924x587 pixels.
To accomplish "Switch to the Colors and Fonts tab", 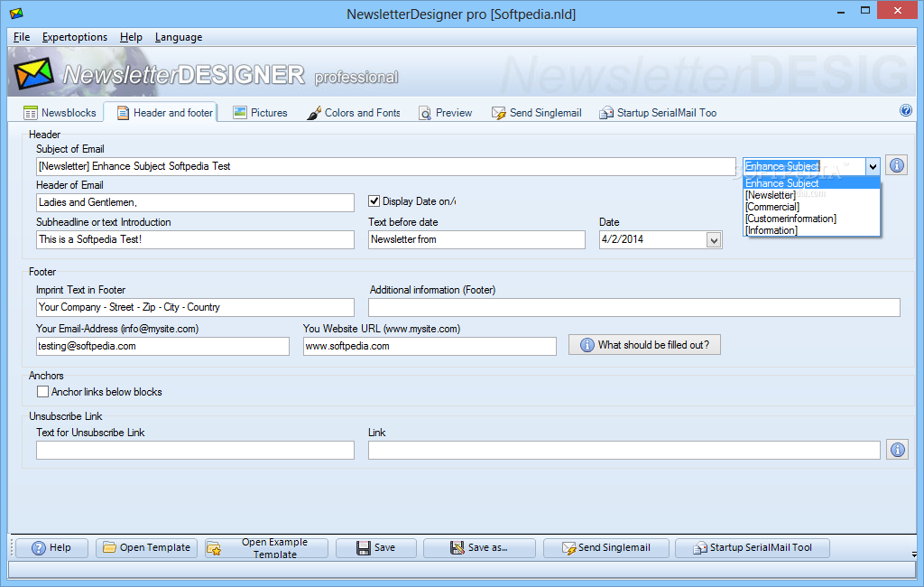I will coord(354,113).
